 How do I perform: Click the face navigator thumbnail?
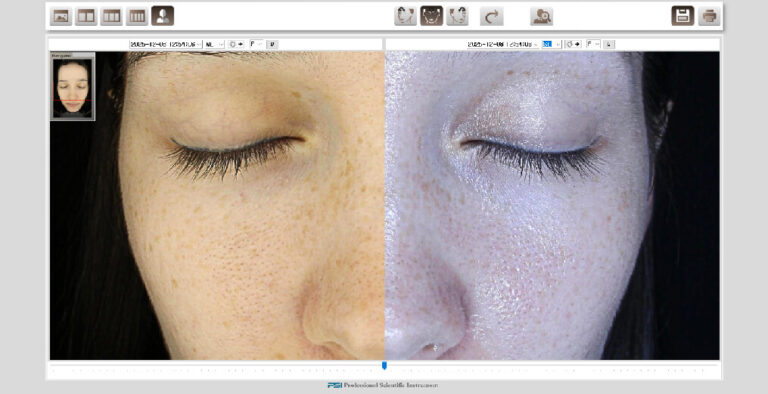[73, 87]
